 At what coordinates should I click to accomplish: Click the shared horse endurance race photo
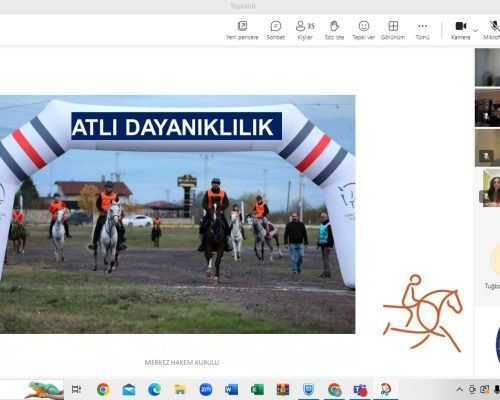[177, 214]
